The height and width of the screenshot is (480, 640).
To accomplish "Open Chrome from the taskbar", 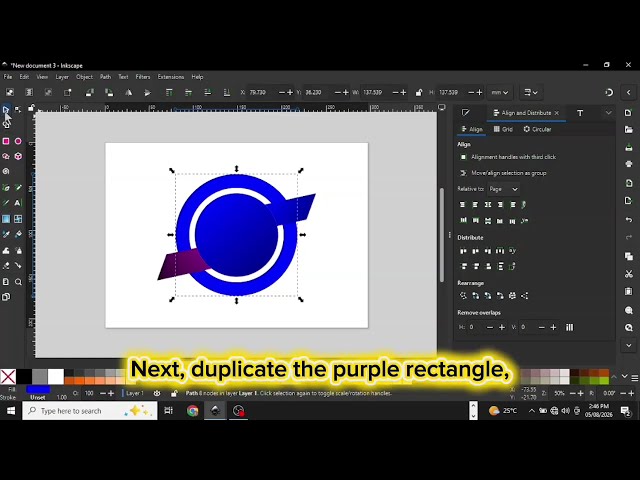I will (x=192, y=411).
